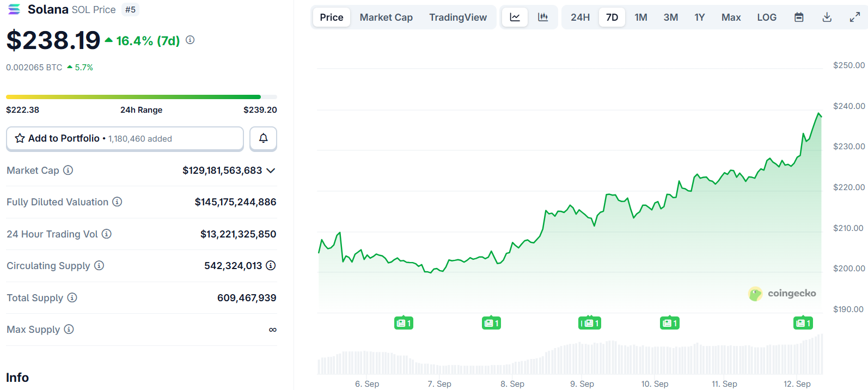Click the 24h Range progress bar

pyautogui.click(x=142, y=97)
